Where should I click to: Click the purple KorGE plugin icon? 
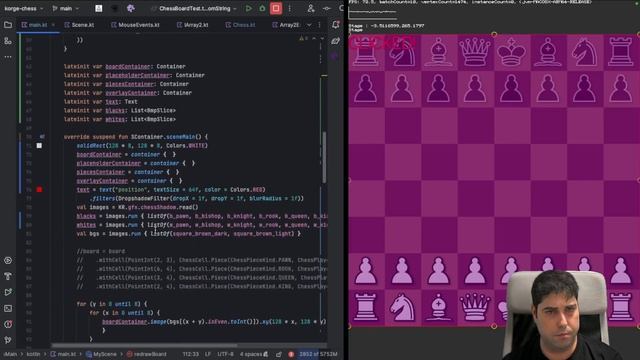tap(131, 8)
